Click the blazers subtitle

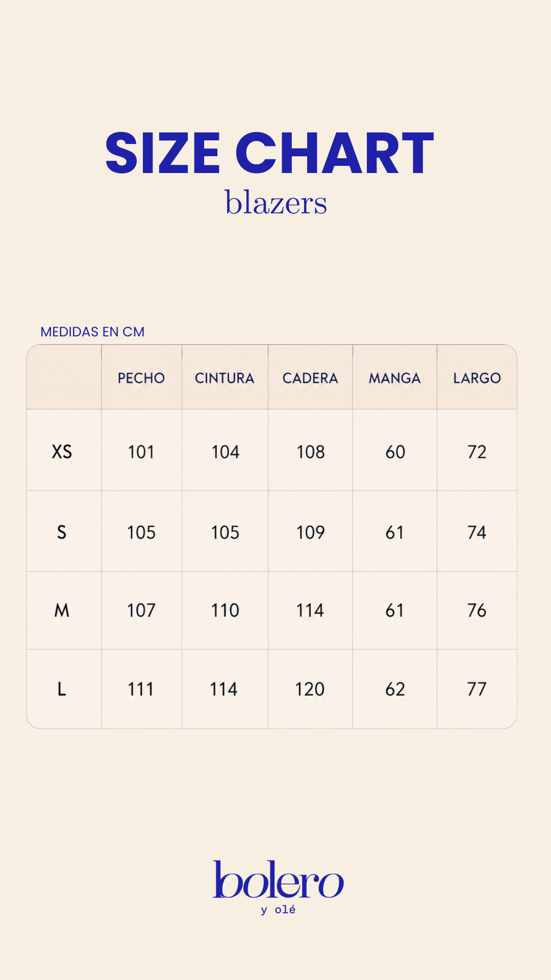pyautogui.click(x=275, y=202)
